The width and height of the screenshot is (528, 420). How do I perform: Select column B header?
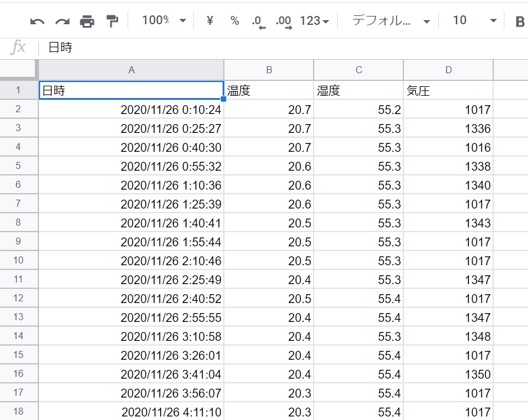click(269, 70)
